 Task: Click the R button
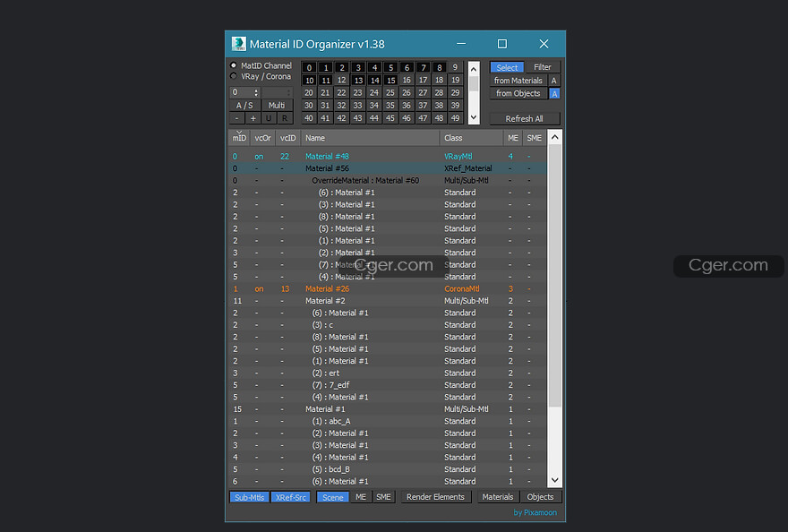(285, 118)
